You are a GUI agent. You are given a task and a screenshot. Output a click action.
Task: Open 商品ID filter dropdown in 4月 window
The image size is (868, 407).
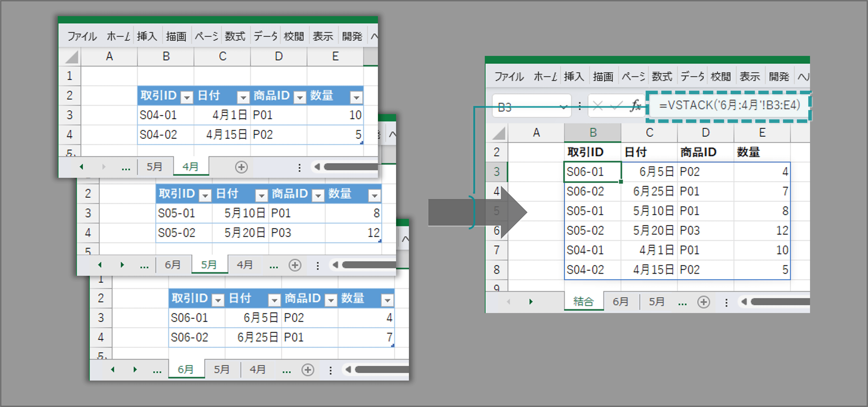pyautogui.click(x=300, y=97)
